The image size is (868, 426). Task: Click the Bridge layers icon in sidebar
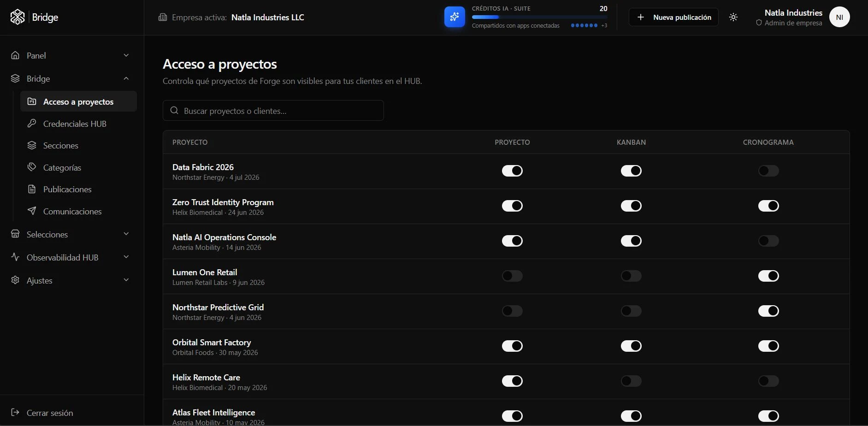pyautogui.click(x=15, y=78)
